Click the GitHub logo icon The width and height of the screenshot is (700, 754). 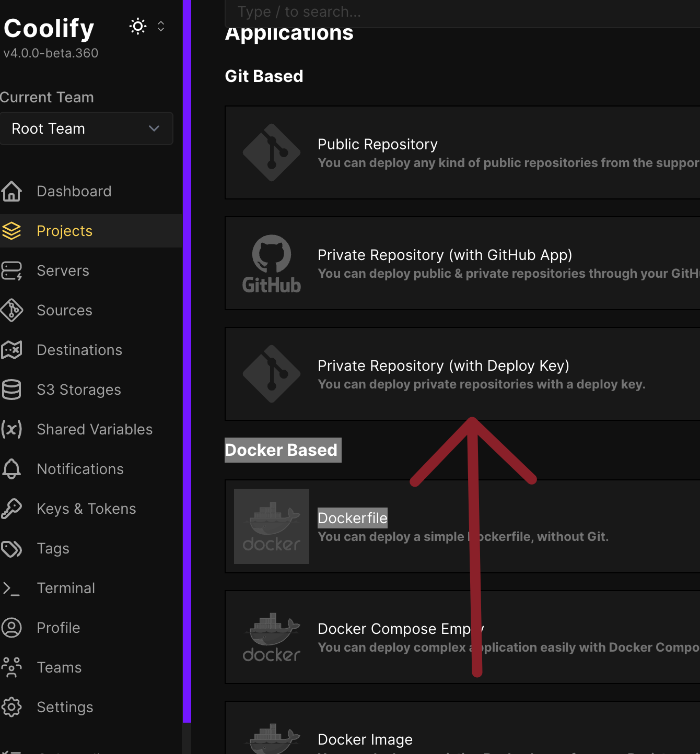[272, 263]
